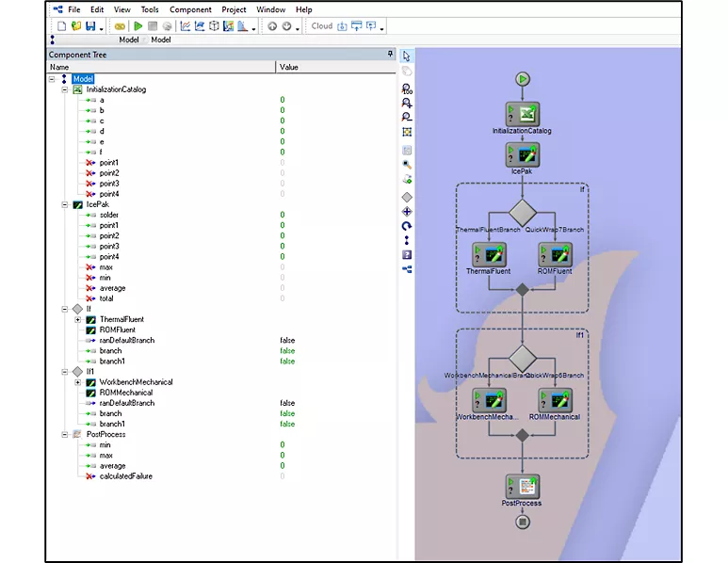Click the Save icon in the toolbar

(x=90, y=26)
